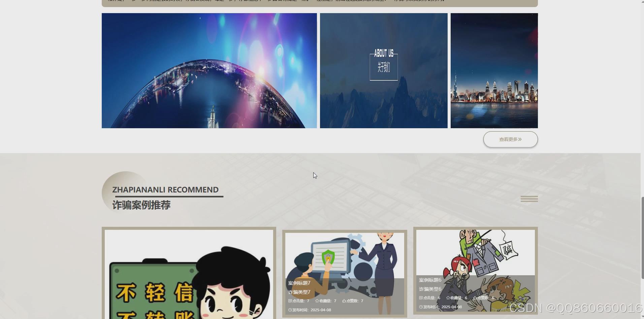
Task: Click the 诈骗类型6 text
Action: tap(430, 289)
